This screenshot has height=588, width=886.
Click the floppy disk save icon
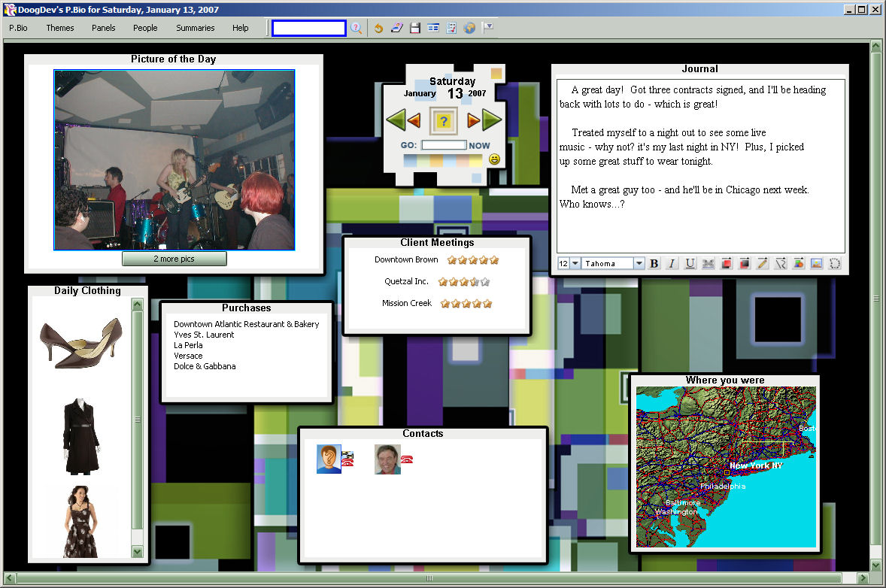pyautogui.click(x=415, y=28)
